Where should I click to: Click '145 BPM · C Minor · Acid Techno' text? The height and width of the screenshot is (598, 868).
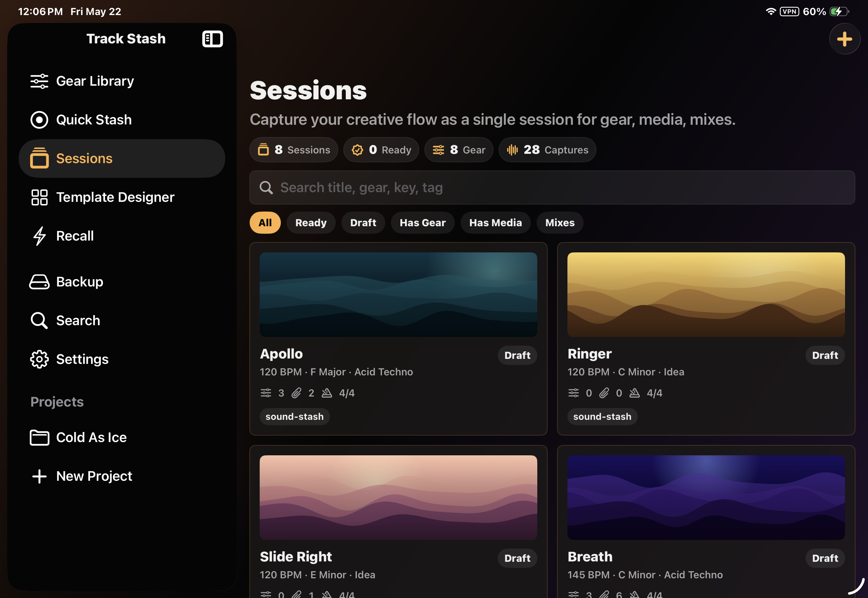(645, 575)
